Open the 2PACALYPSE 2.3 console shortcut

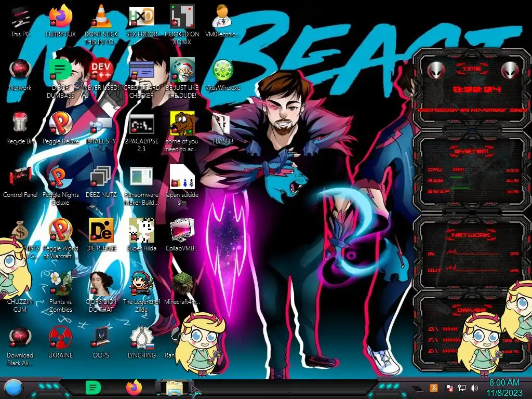[x=141, y=131]
